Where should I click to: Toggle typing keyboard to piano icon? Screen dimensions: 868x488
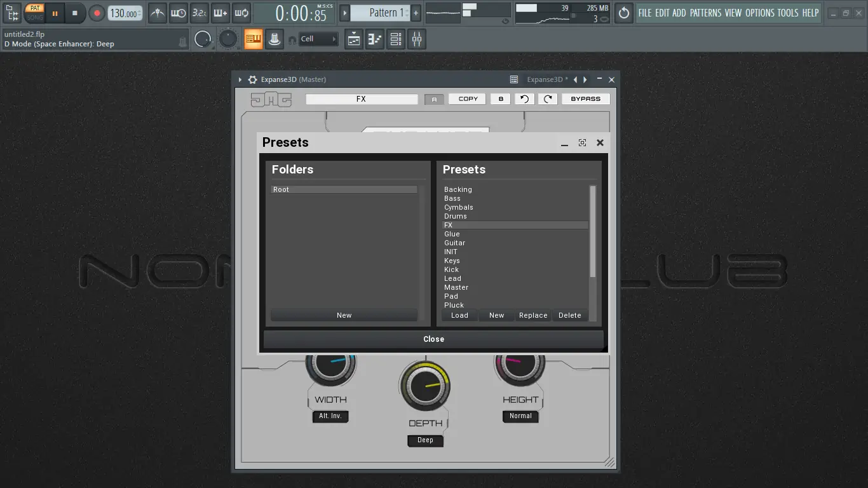(254, 39)
